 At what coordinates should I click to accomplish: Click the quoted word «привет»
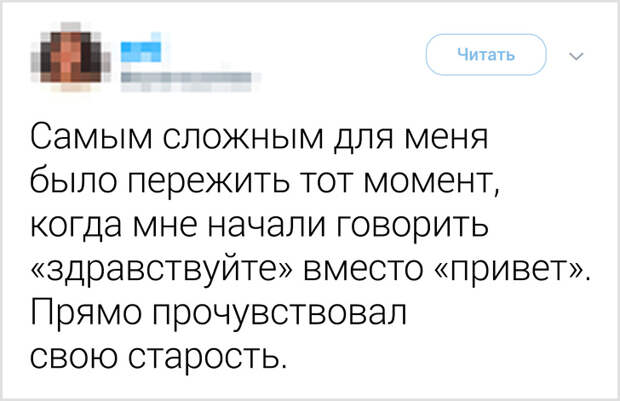click(509, 269)
